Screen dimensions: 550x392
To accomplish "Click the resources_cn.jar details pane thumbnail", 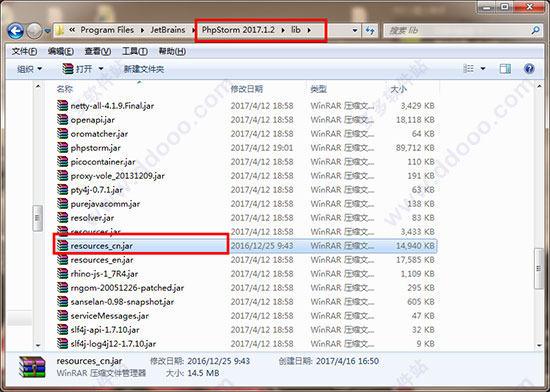I will (32, 367).
